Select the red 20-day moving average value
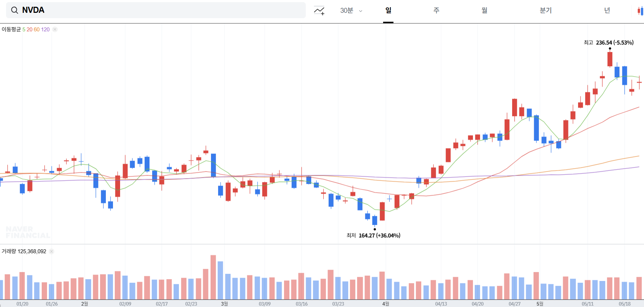This screenshot has width=644, height=307. [x=30, y=30]
